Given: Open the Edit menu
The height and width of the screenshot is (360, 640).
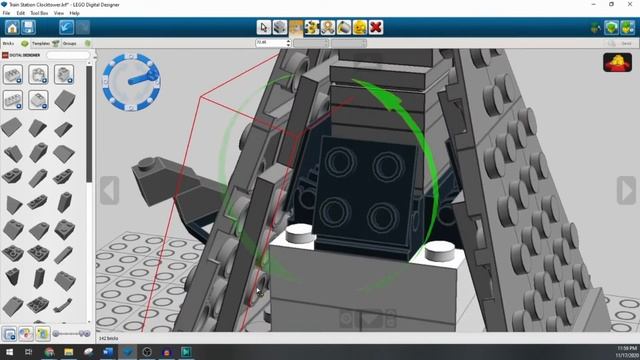Looking at the screenshot, I should tap(20, 13).
